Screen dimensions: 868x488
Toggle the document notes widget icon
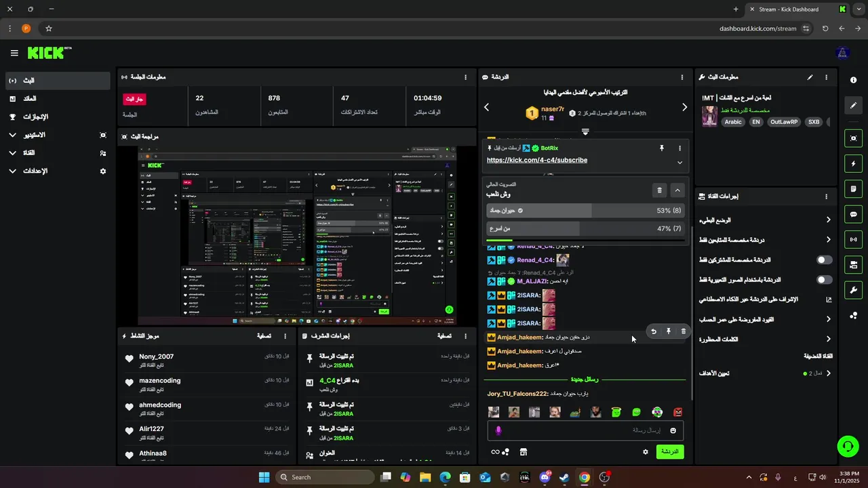click(853, 188)
